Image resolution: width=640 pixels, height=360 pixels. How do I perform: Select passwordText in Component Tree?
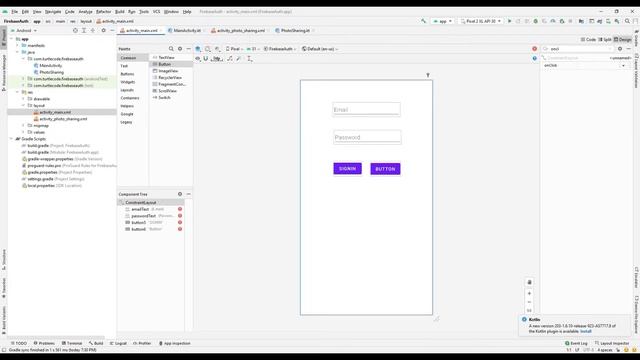(x=143, y=216)
